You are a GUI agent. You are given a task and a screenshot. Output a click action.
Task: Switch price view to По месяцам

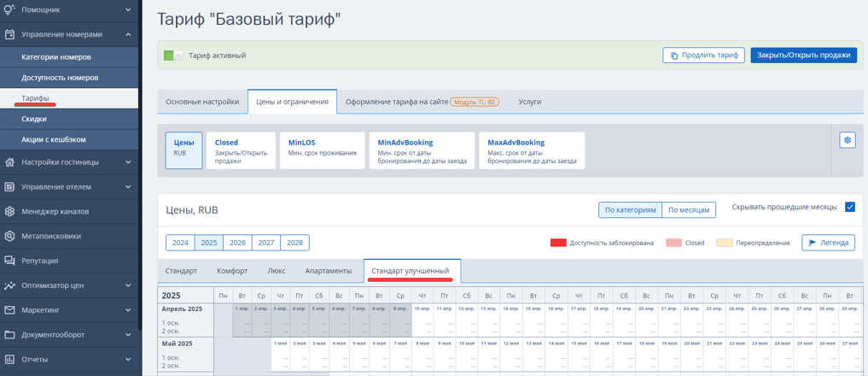tap(689, 210)
